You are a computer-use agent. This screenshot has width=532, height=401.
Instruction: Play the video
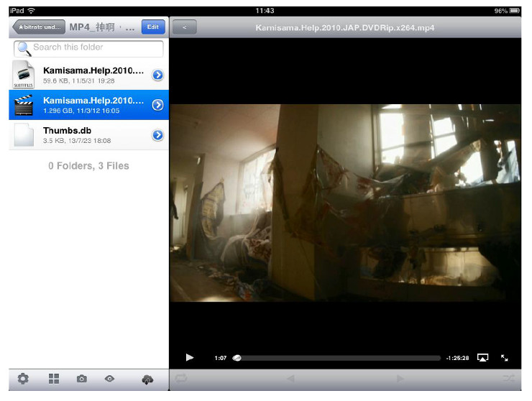point(190,357)
